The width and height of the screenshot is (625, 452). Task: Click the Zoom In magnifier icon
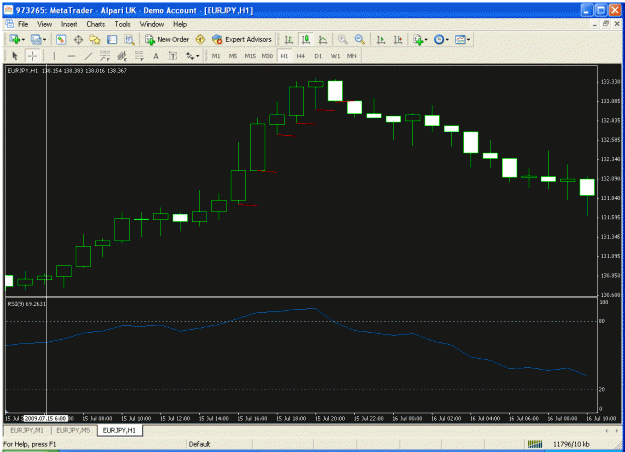click(x=342, y=39)
